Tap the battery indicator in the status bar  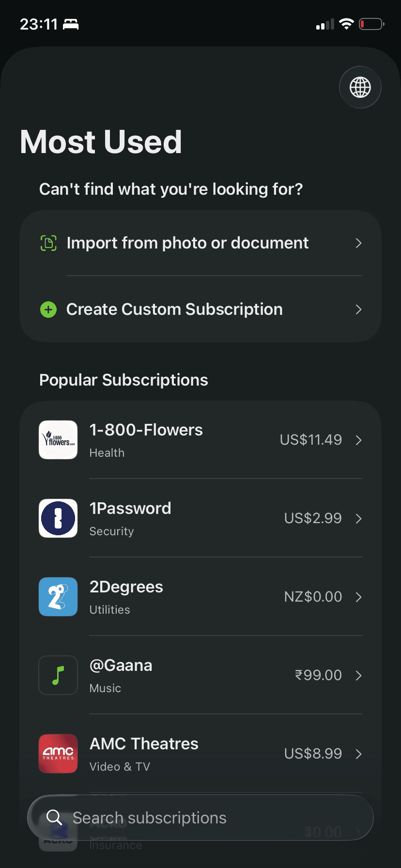coord(371,24)
